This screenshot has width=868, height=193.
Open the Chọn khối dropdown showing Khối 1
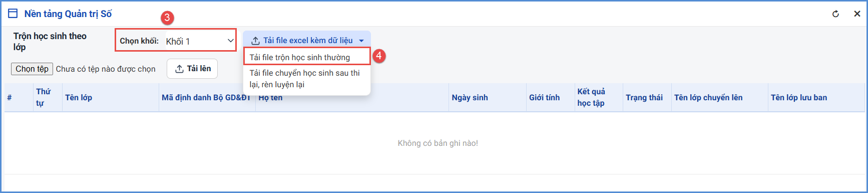[x=200, y=41]
